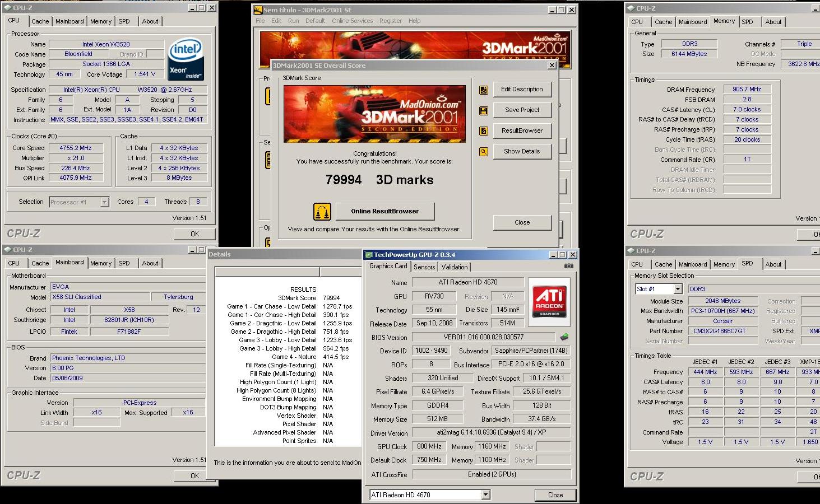Open the Run menu in 3DMark2001 SE
The height and width of the screenshot is (504, 820).
tap(293, 21)
